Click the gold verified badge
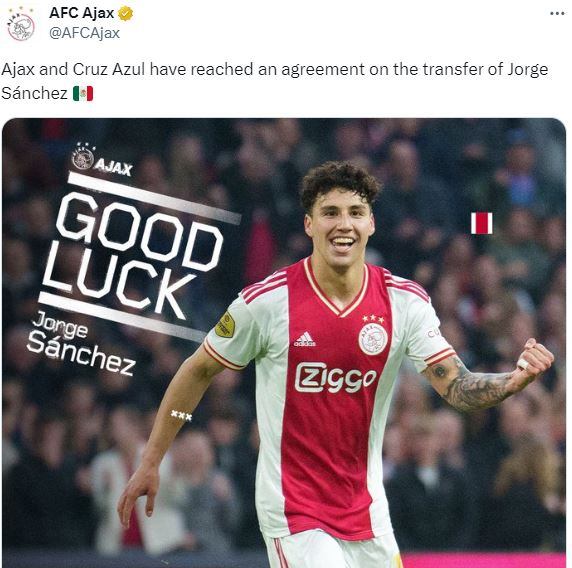The height and width of the screenshot is (568, 572). (125, 13)
